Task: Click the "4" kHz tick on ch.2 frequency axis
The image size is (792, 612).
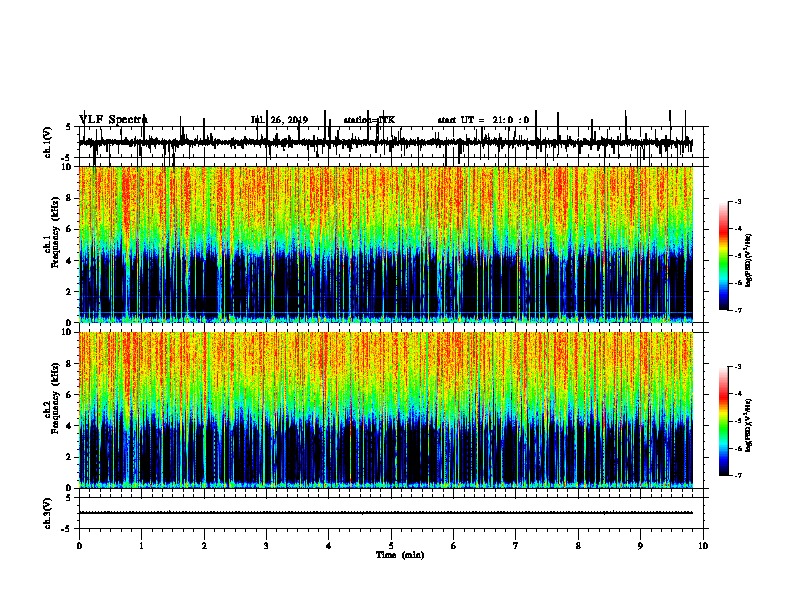Action: (70, 426)
